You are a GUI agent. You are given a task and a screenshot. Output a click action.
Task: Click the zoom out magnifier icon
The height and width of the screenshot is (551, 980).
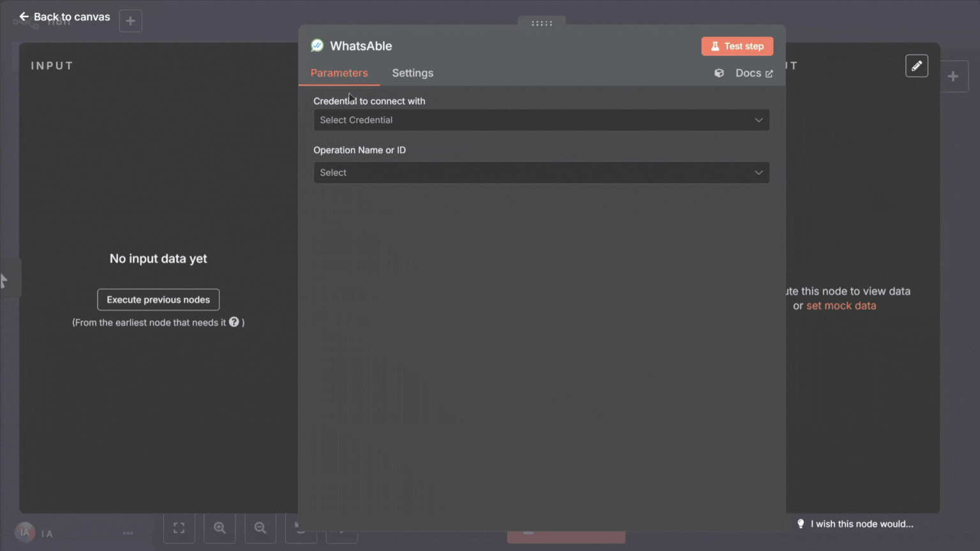point(260,528)
